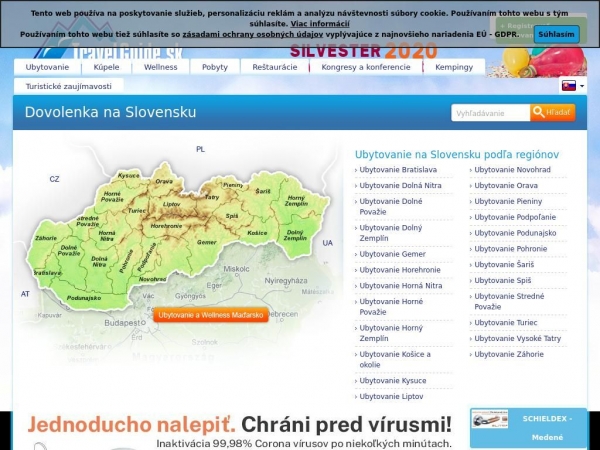Select Kysuce region on the map
Screen dimensions: 600x450
(129, 176)
